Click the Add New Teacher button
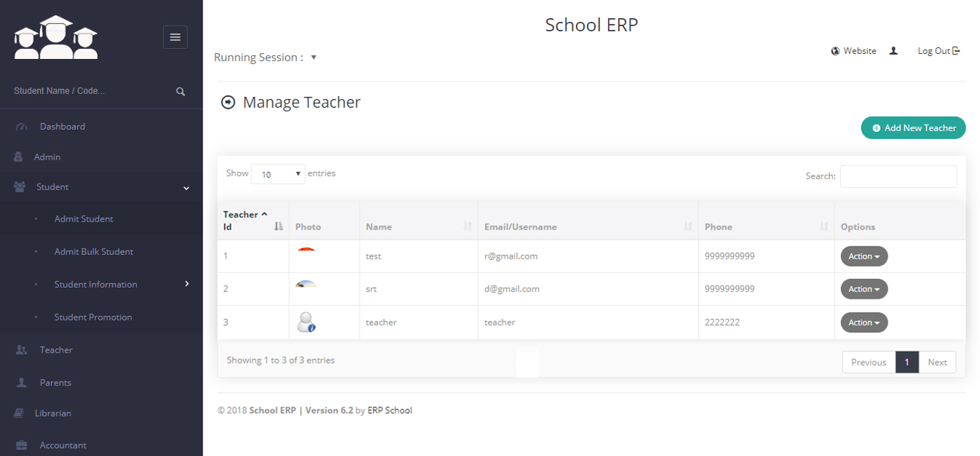The height and width of the screenshot is (456, 980). pyautogui.click(x=913, y=128)
